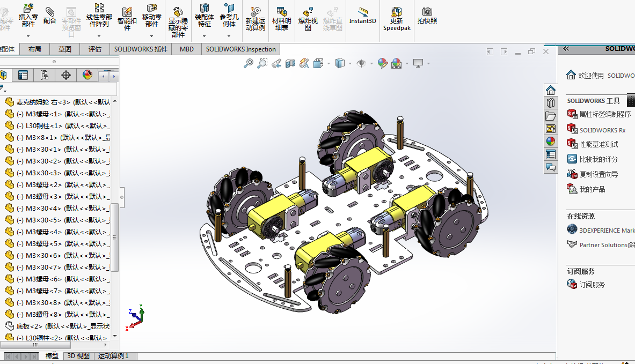
Task: Click Zoom to Area magnifier icon
Action: point(262,63)
